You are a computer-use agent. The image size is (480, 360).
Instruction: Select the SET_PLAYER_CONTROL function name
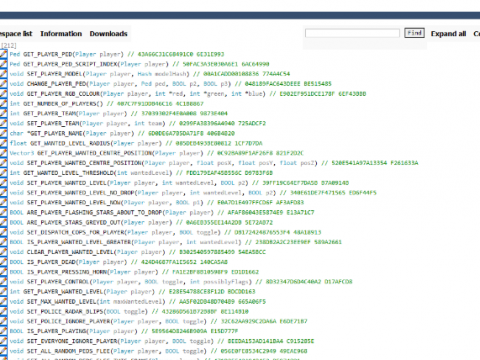point(58,281)
